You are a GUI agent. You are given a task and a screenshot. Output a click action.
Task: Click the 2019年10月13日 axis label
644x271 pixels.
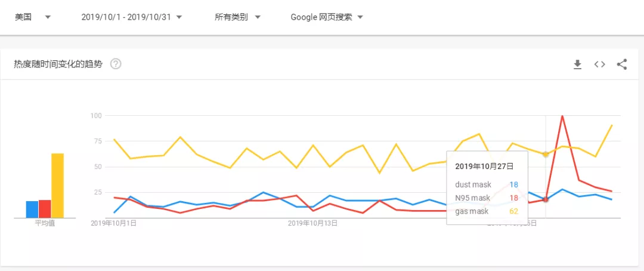[313, 223]
